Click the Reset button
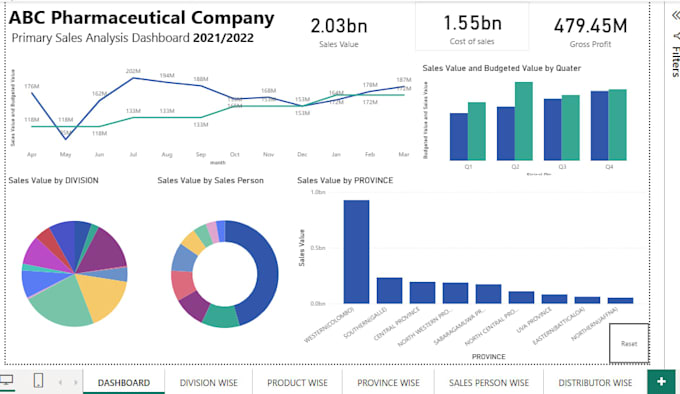The width and height of the screenshot is (680, 394). 629,343
